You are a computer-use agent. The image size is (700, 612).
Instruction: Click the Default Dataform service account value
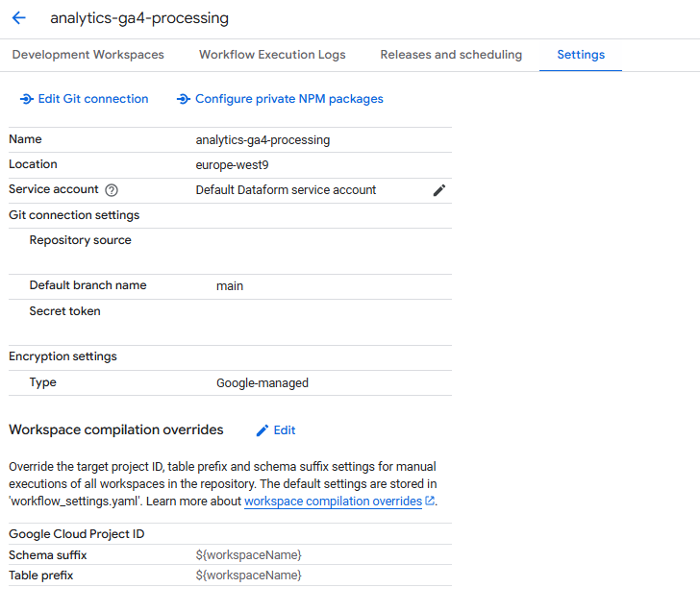coord(286,190)
